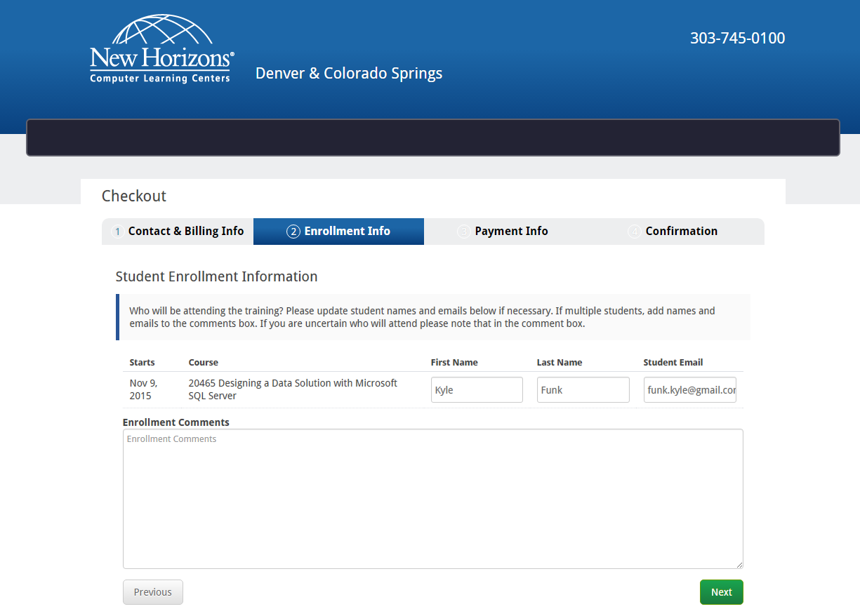Click the step 4 number circle
Image resolution: width=860 pixels, height=616 pixels.
click(x=634, y=232)
